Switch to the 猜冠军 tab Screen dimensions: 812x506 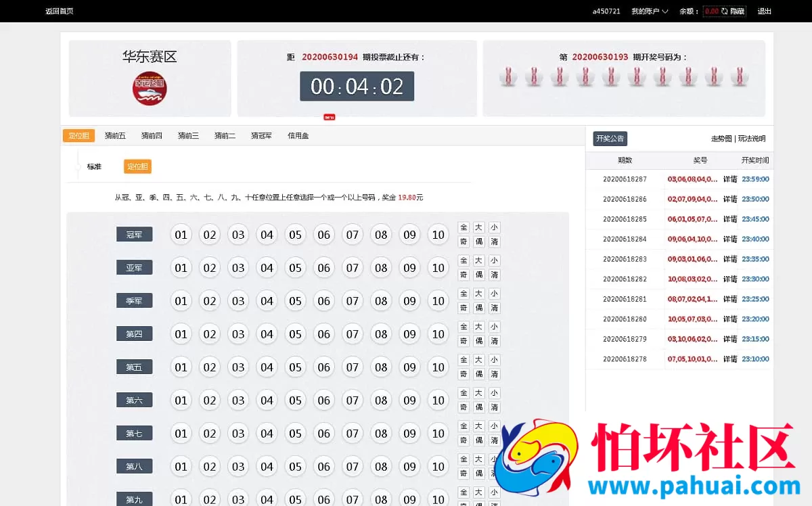tap(261, 136)
